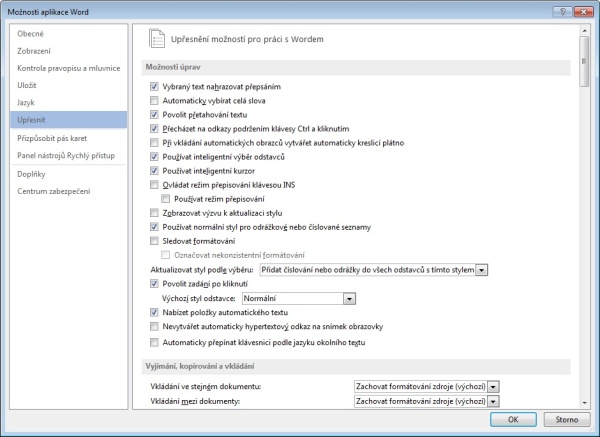The height and width of the screenshot is (437, 600).
Task: Click the scrollbar down arrow
Action: pos(584,403)
